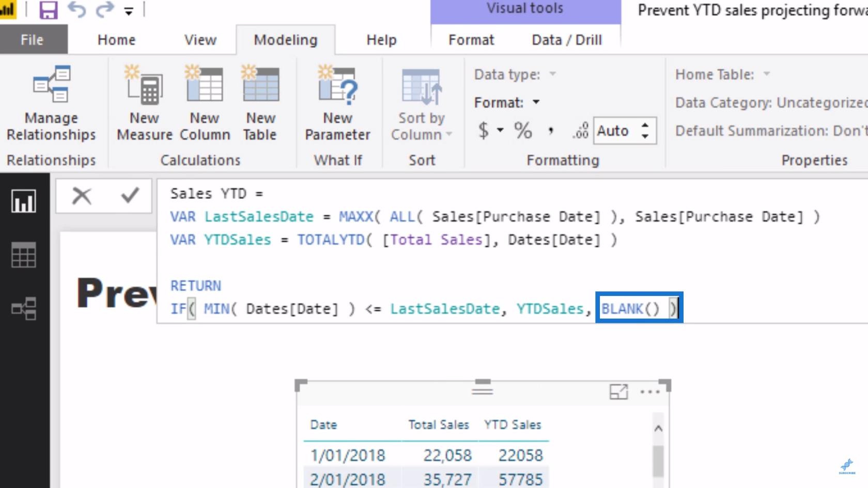Redo the last undone action
This screenshot has width=868, height=488.
(105, 9)
